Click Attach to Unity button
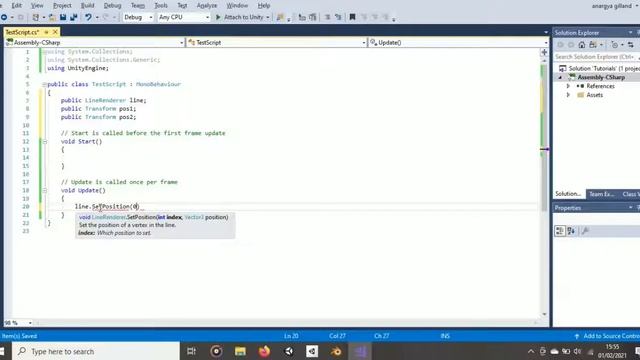 [x=243, y=17]
